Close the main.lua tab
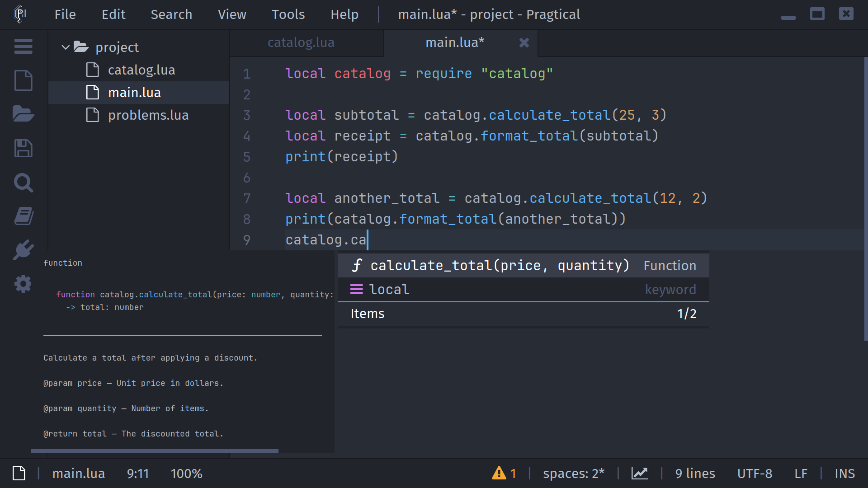868x488 pixels. coord(524,42)
